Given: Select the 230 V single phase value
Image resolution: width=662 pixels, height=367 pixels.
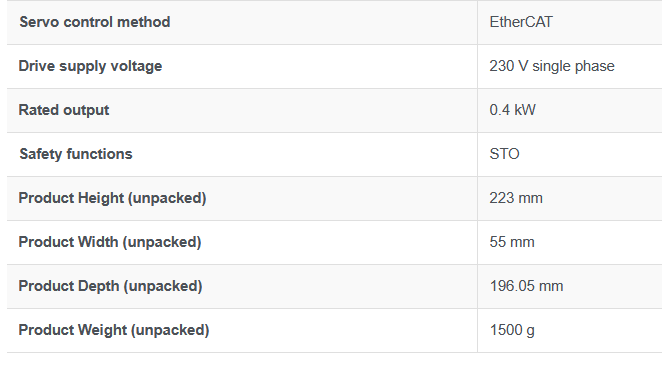Looking at the screenshot, I should coord(552,66).
